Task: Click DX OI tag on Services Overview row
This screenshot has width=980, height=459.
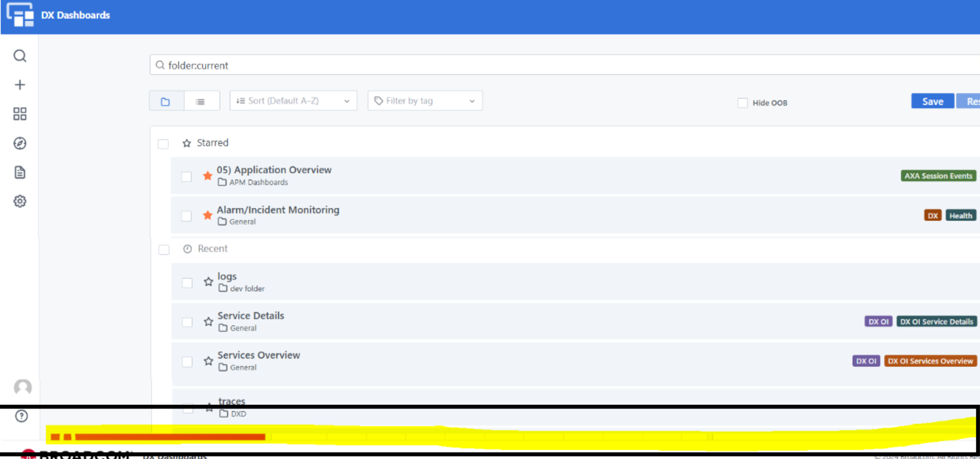Action: tap(866, 361)
